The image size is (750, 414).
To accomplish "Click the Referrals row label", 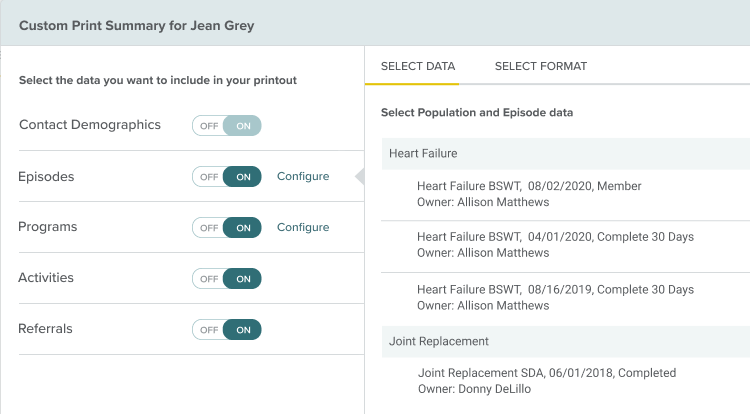I will 45,329.
